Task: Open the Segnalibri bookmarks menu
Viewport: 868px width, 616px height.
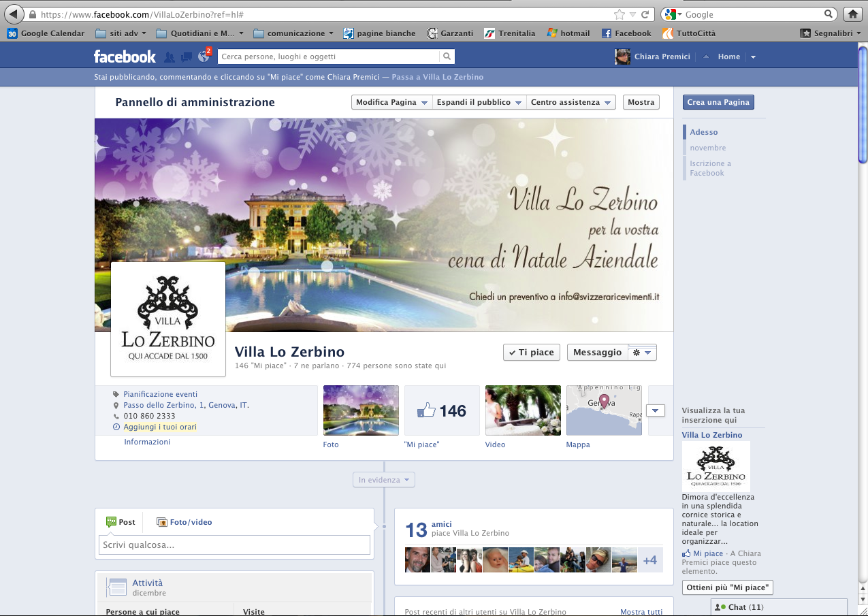Action: click(x=831, y=33)
